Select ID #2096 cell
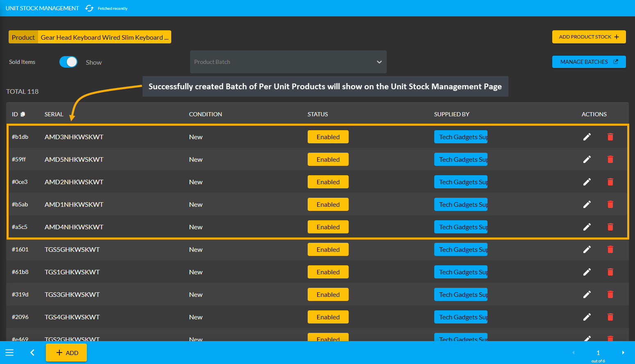The image size is (635, 364). click(20, 317)
